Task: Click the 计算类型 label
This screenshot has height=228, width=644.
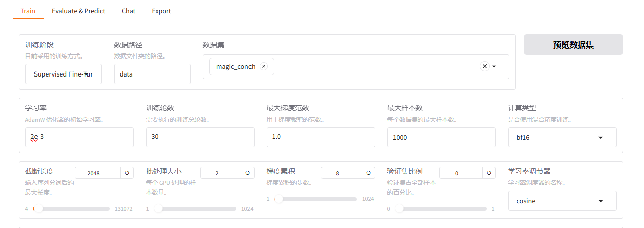Action: click(x=522, y=108)
